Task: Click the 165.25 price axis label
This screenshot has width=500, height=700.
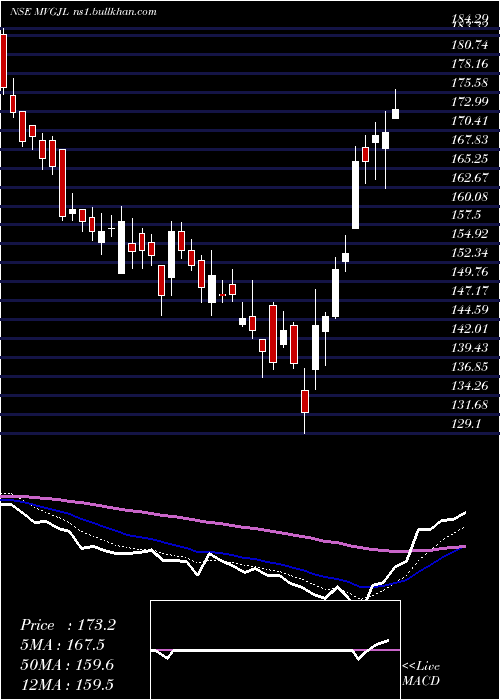Action: (x=470, y=158)
